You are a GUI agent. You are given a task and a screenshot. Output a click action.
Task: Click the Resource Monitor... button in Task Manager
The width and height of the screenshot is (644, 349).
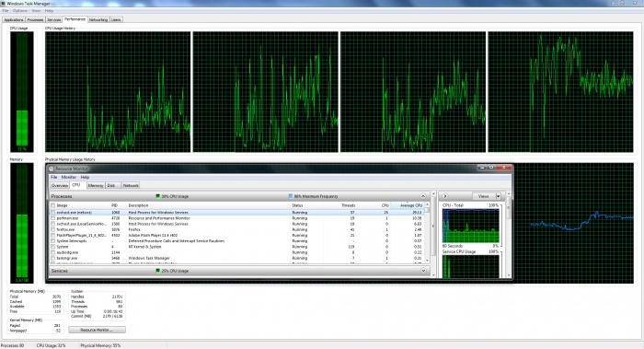click(97, 330)
